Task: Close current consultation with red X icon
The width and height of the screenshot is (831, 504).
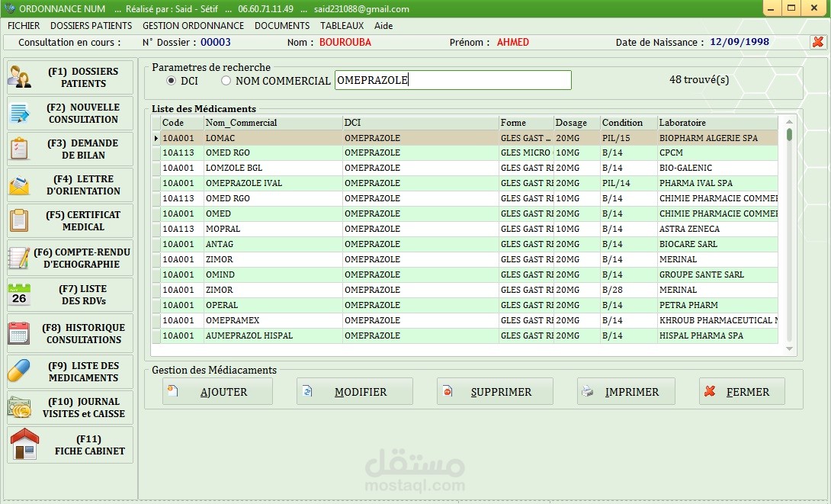Action: point(818,42)
